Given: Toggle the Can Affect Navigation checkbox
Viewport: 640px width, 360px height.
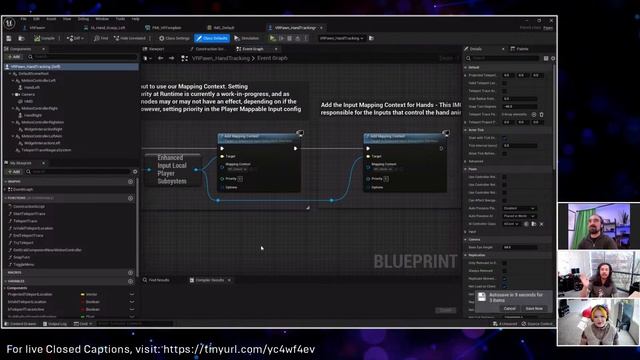Looking at the screenshot, I should pos(504,200).
